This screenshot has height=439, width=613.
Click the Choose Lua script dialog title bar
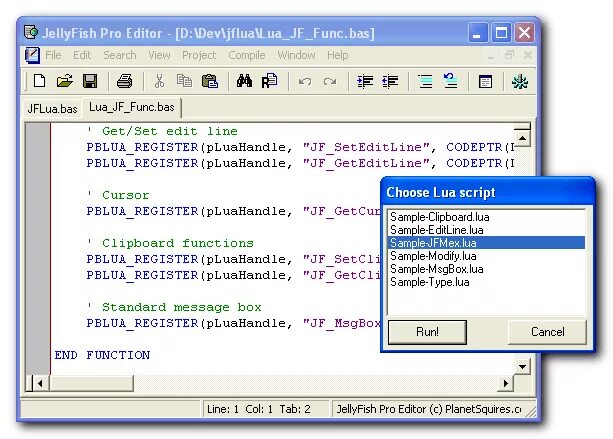pos(487,192)
